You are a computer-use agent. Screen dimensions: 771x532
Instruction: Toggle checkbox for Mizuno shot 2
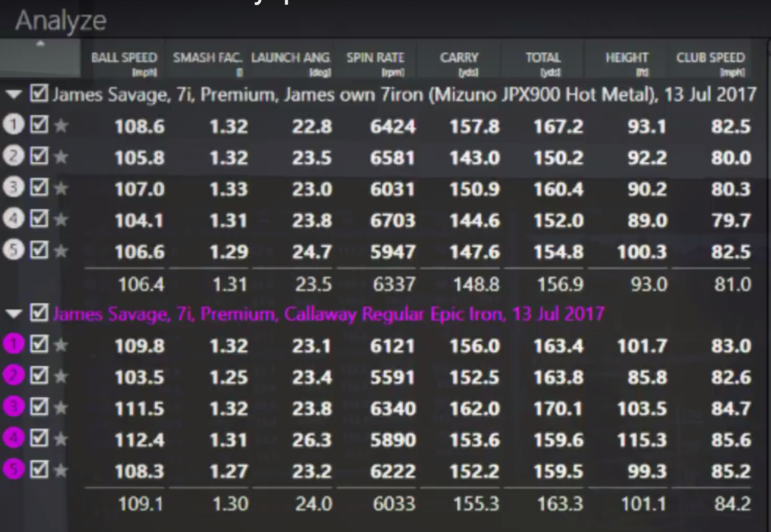[x=39, y=157]
